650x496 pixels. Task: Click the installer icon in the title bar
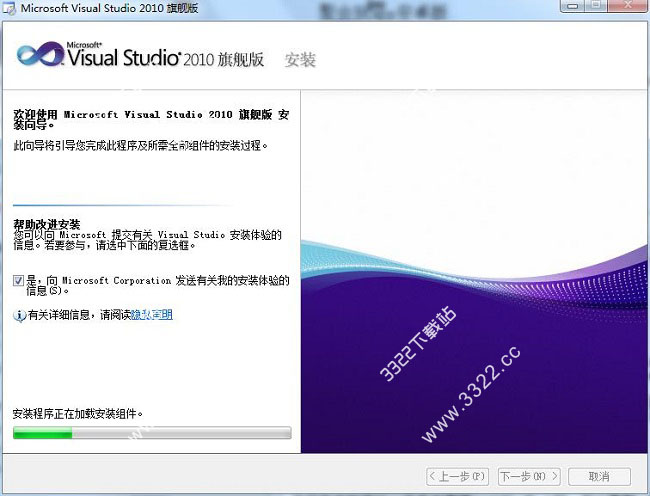click(x=8, y=8)
